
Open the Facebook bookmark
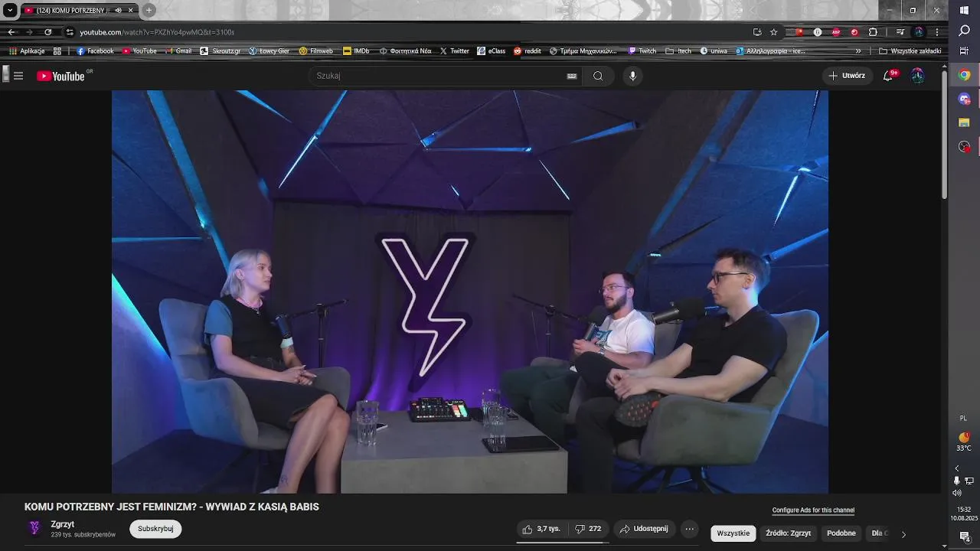pos(95,51)
